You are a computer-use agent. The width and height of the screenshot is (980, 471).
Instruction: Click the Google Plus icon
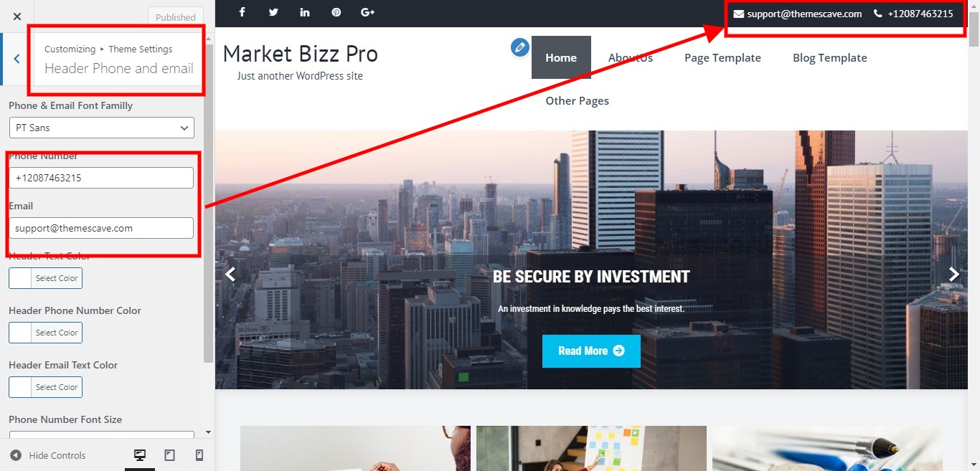(368, 12)
